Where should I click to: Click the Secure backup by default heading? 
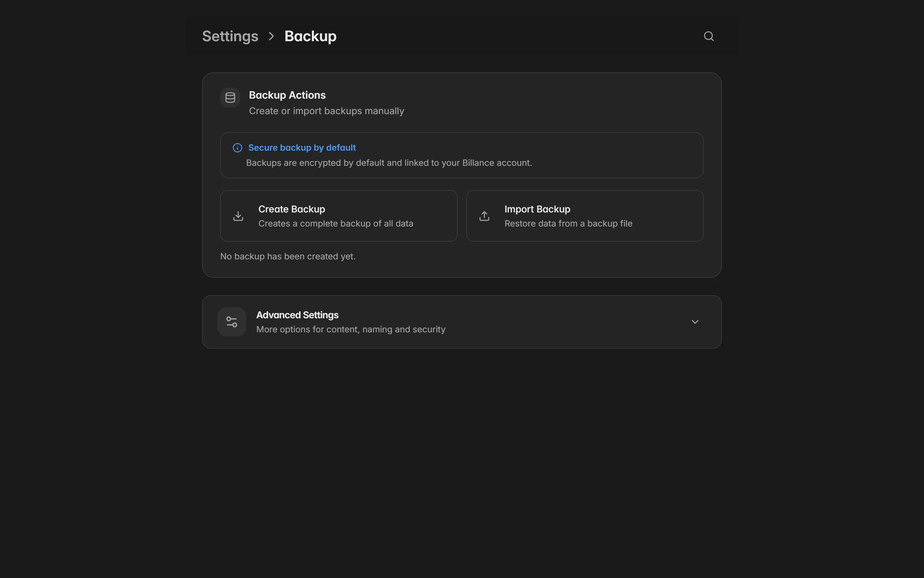tap(302, 147)
